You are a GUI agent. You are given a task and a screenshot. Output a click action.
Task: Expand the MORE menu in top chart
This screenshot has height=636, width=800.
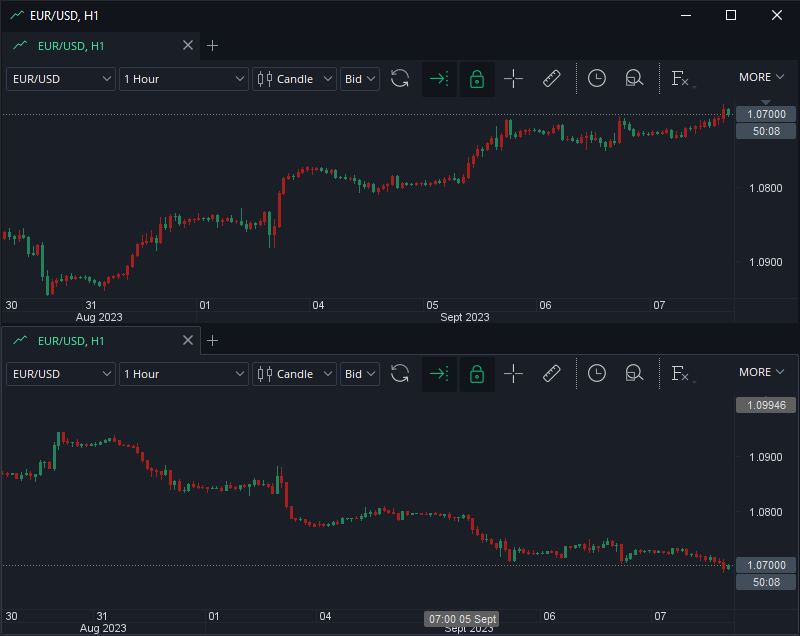pyautogui.click(x=761, y=77)
